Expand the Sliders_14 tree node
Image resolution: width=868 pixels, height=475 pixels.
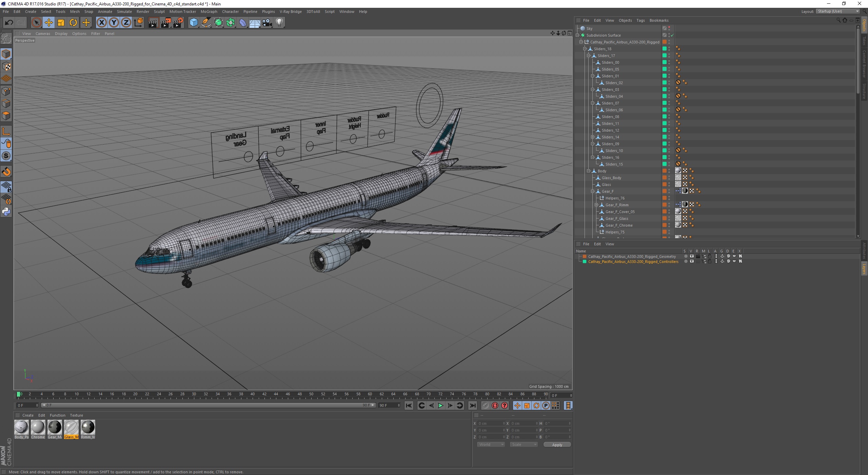593,137
